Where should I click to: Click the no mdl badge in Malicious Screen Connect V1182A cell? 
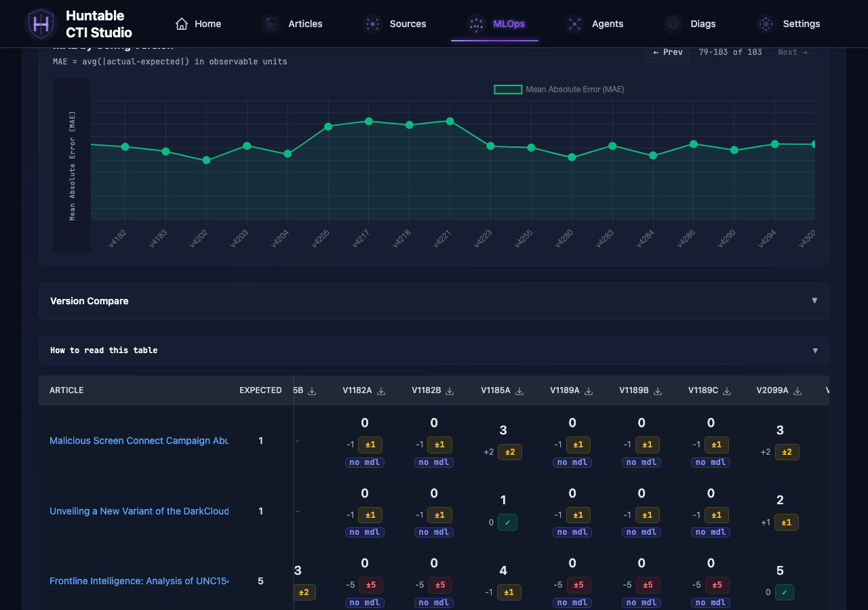click(365, 462)
